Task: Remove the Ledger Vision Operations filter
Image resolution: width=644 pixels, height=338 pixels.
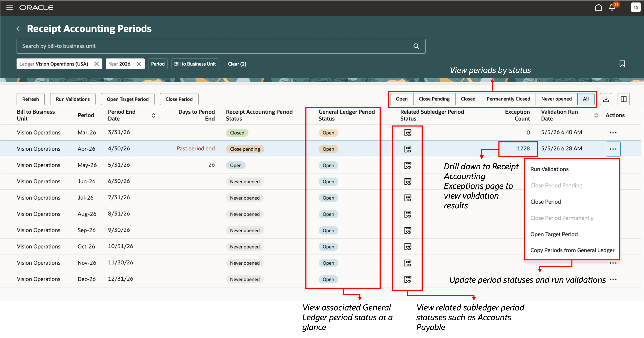Action: pyautogui.click(x=96, y=64)
